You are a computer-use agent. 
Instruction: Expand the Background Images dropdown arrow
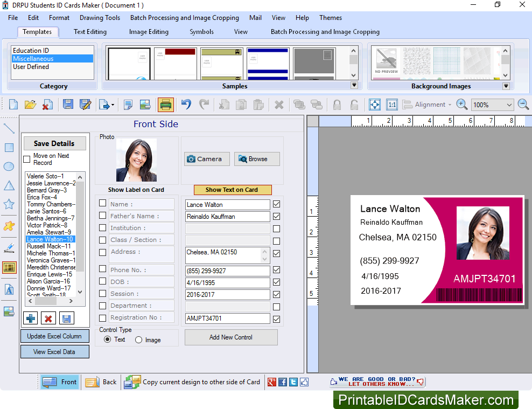click(x=506, y=86)
